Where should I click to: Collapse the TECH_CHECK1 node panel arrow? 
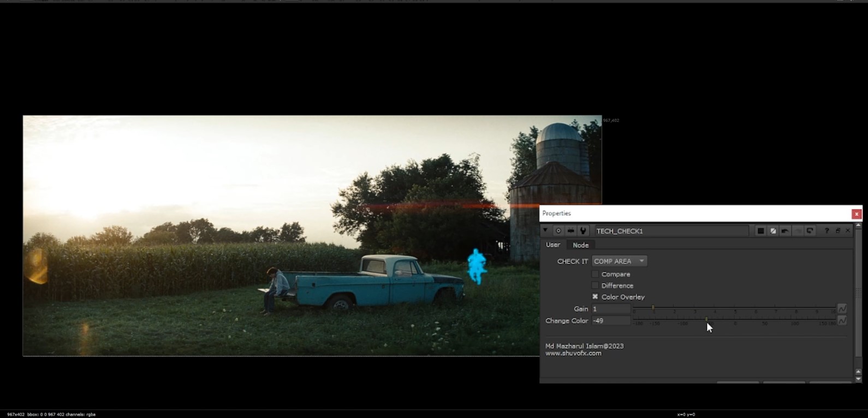pos(545,231)
